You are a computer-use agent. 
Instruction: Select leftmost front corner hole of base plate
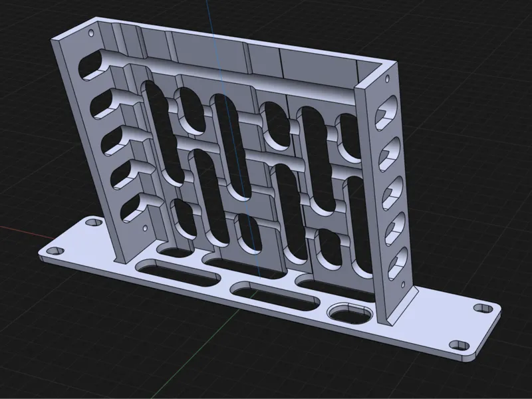pyautogui.click(x=55, y=251)
